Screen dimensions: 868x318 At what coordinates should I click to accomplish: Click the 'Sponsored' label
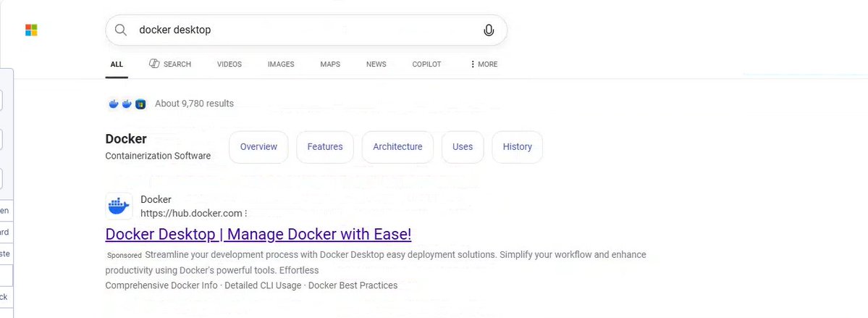click(125, 256)
